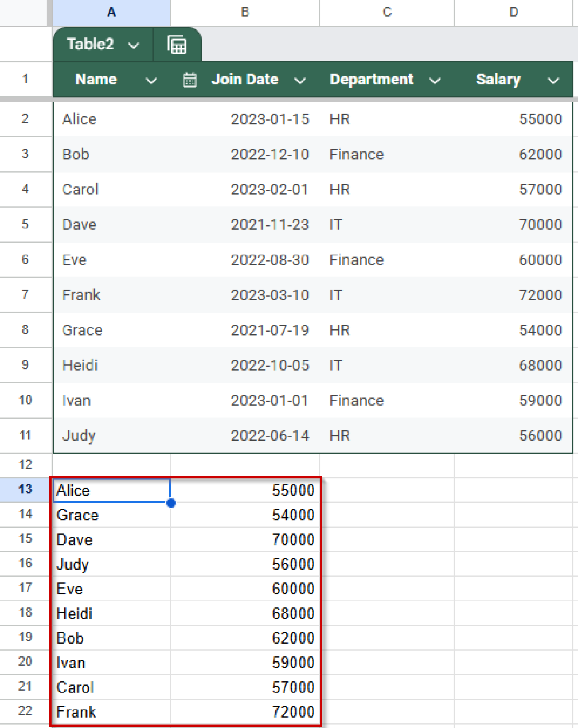This screenshot has height=728, width=578.
Task: Open the Join Date column dropdown
Action: [x=300, y=81]
